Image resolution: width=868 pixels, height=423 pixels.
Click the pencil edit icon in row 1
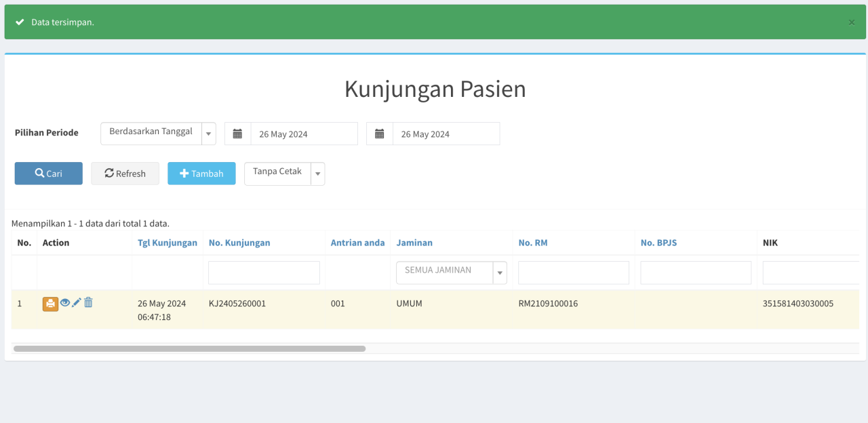[77, 303]
